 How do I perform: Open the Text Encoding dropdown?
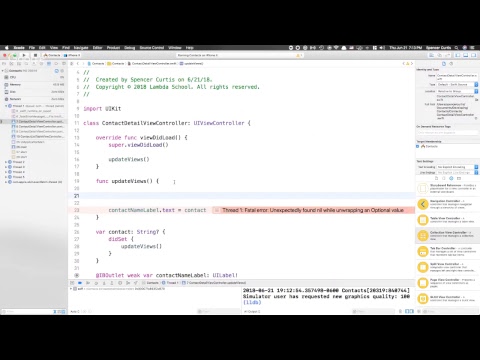(x=458, y=167)
